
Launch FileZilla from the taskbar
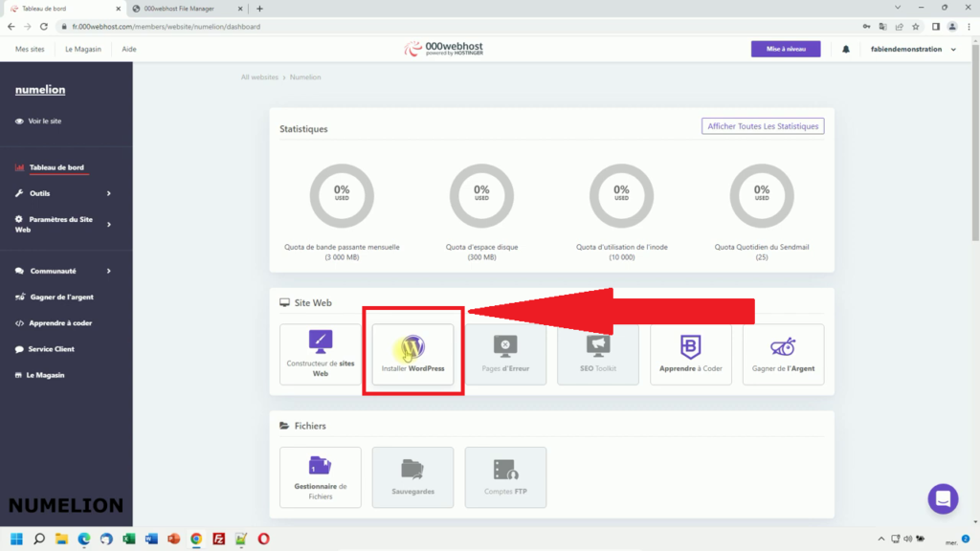pos(219,539)
